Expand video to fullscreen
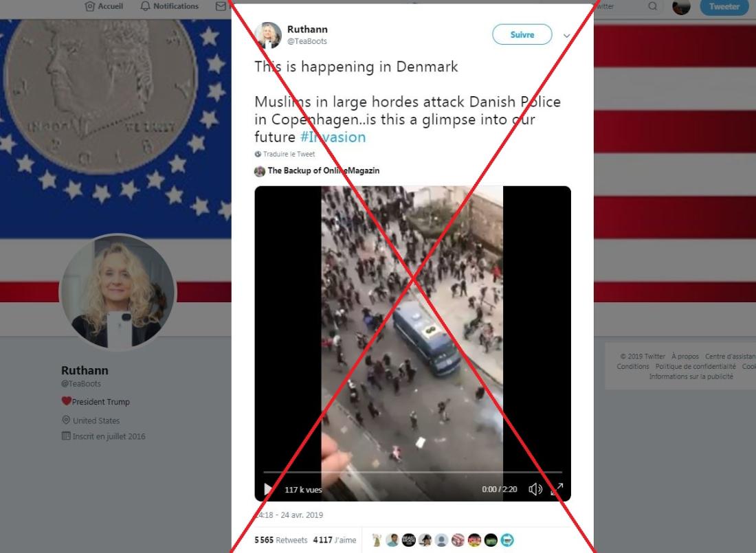 (557, 489)
